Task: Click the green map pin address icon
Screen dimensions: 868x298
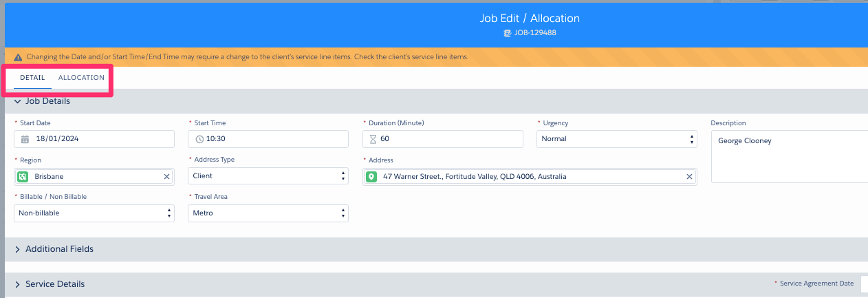Action: [371, 177]
